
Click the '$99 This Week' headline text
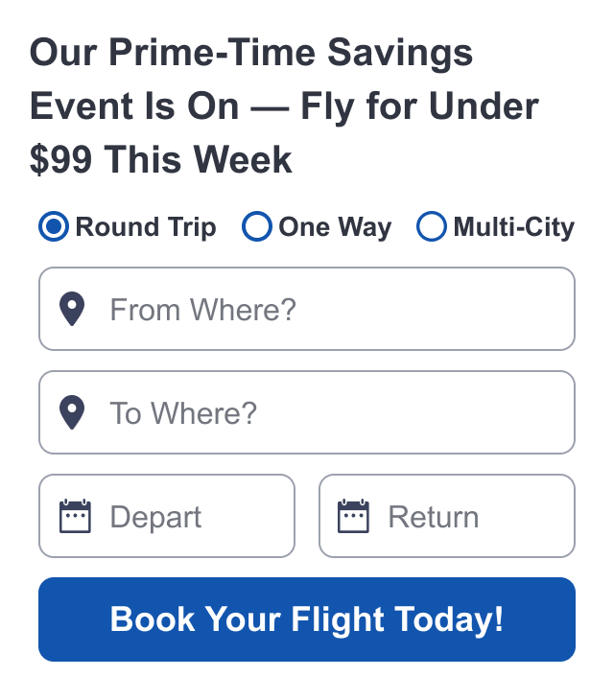point(161,159)
